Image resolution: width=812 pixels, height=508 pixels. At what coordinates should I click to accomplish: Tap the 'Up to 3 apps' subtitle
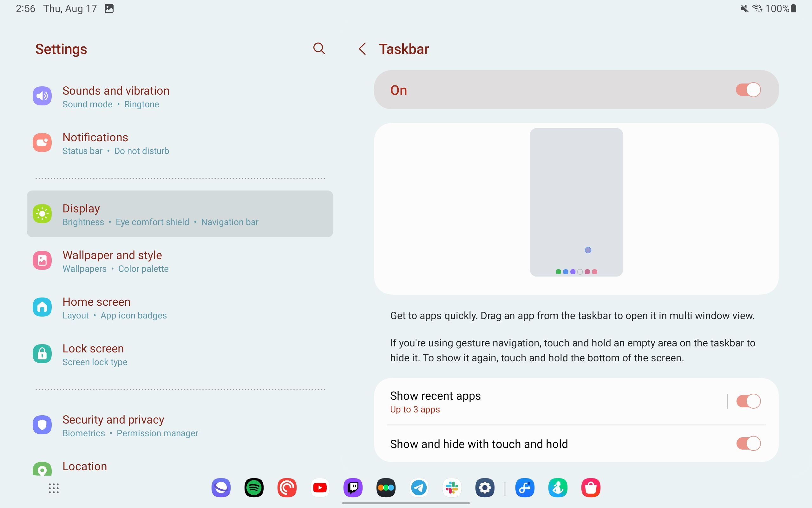click(415, 410)
